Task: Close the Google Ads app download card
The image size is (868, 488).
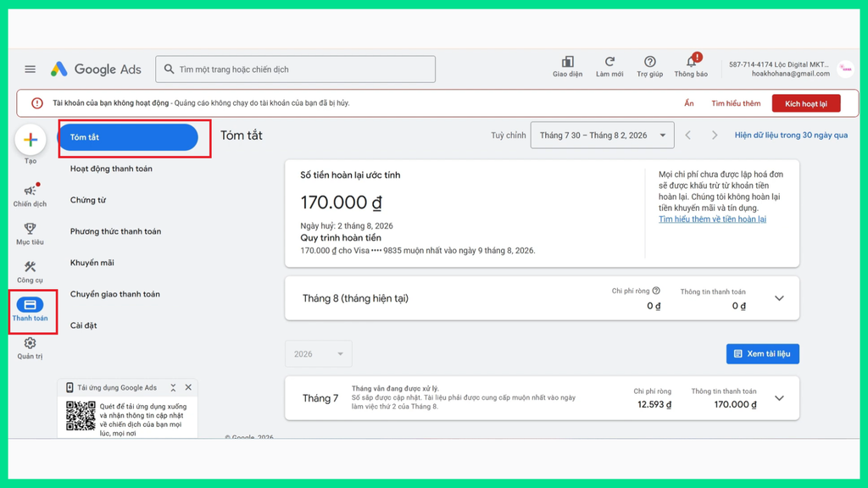Action: (188, 388)
